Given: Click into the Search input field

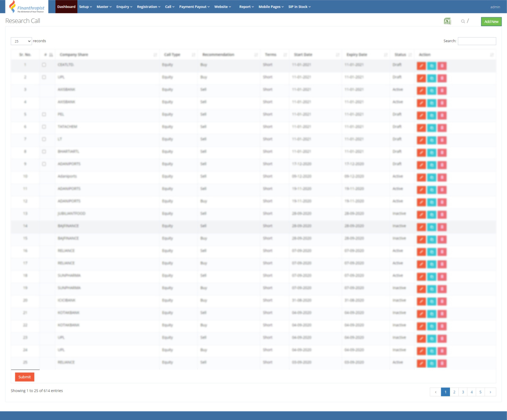Looking at the screenshot, I should (477, 41).
